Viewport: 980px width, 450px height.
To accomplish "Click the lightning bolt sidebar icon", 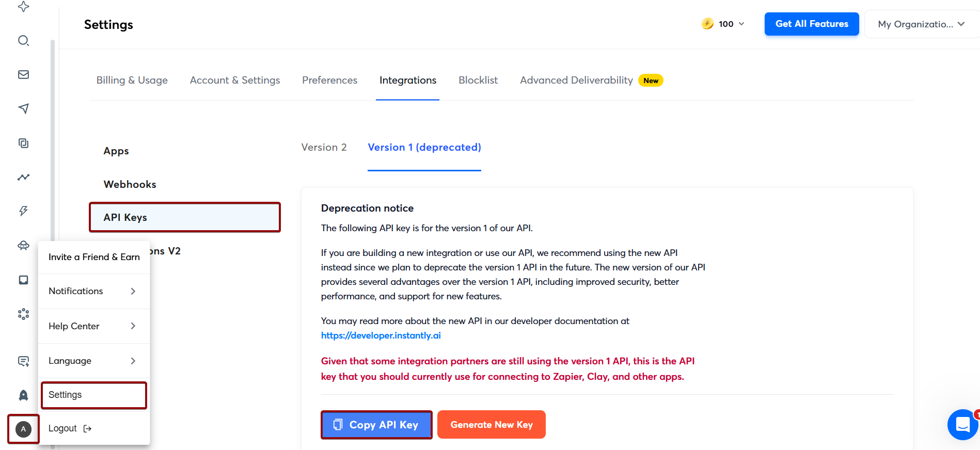I will coord(23,211).
